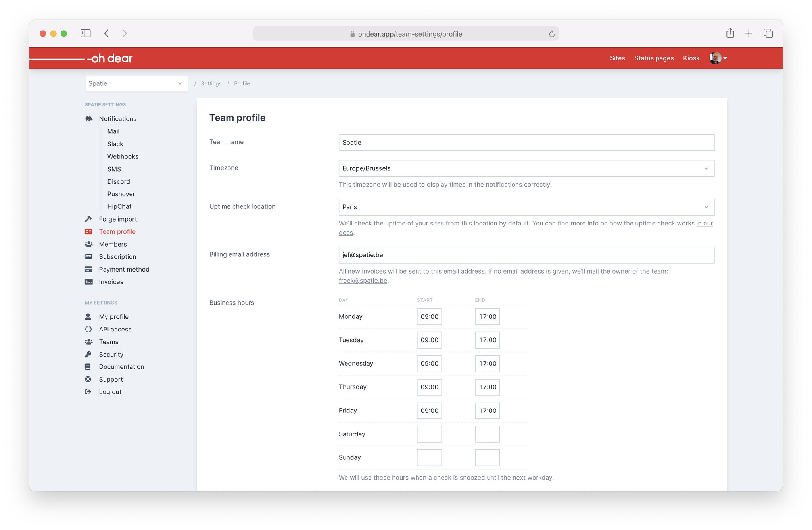
Task: Select Slack under Notifications
Action: coord(115,144)
